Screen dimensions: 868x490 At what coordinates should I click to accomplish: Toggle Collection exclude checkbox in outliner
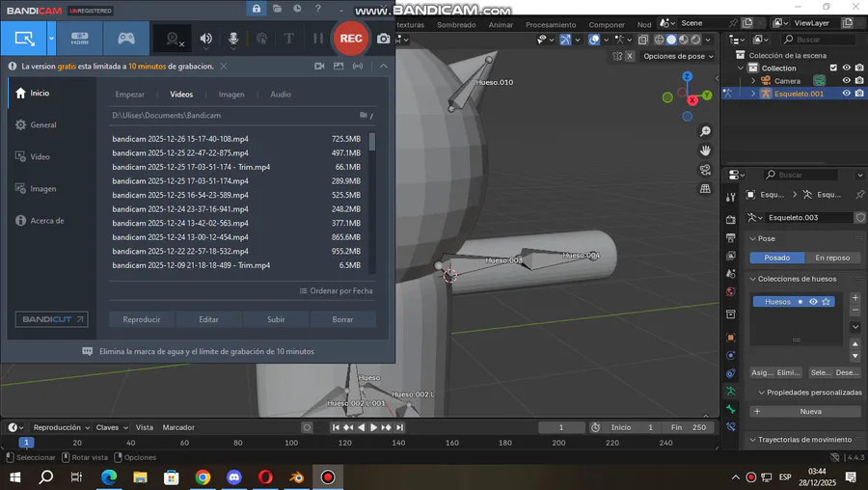[833, 68]
